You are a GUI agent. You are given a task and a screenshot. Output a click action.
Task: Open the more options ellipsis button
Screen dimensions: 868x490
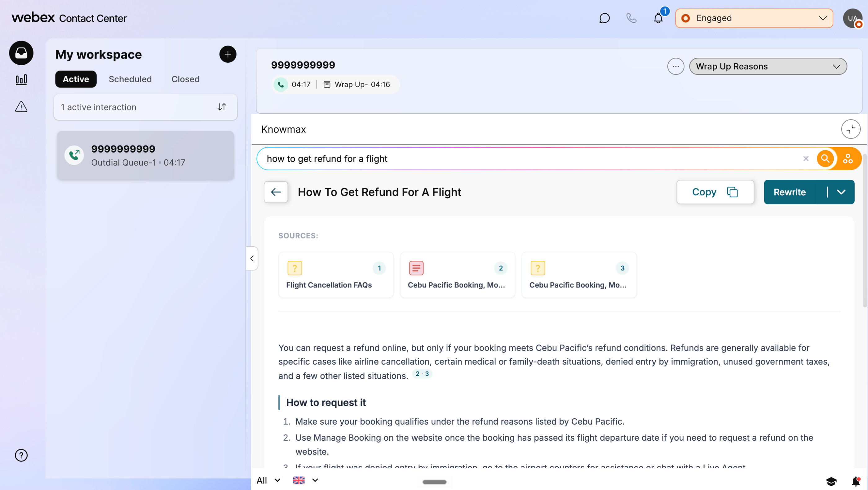pos(675,66)
